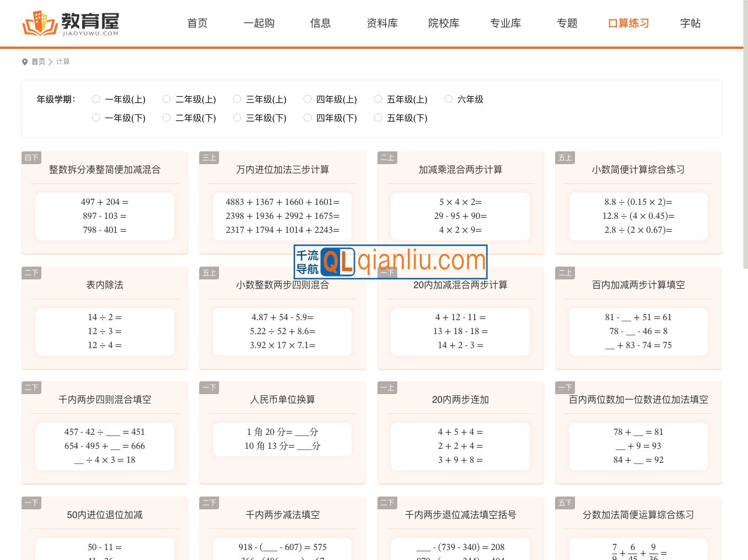This screenshot has width=748, height=560.
Task: Click the 计算 breadcrumb link
Action: (x=62, y=61)
